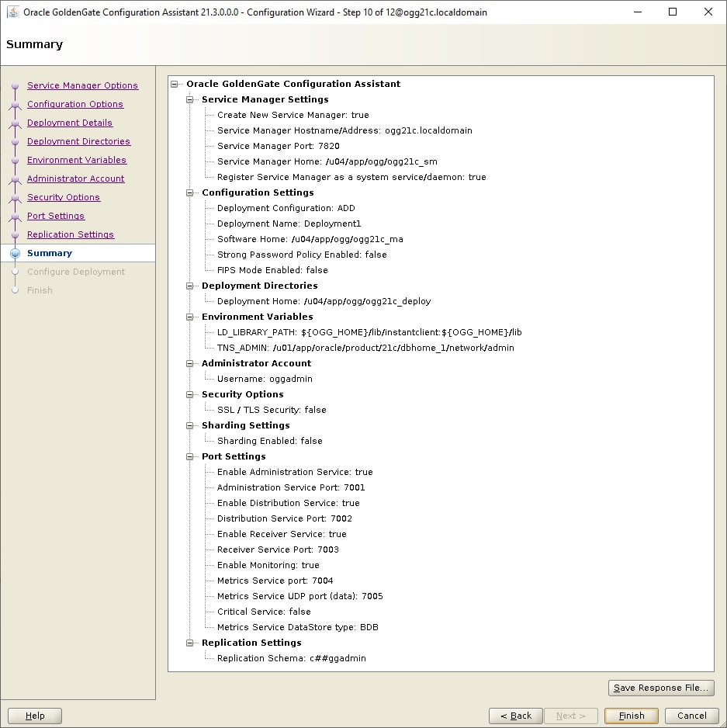Click the Replication Settings step marker
Screen dimensions: 727x728
tap(15, 235)
